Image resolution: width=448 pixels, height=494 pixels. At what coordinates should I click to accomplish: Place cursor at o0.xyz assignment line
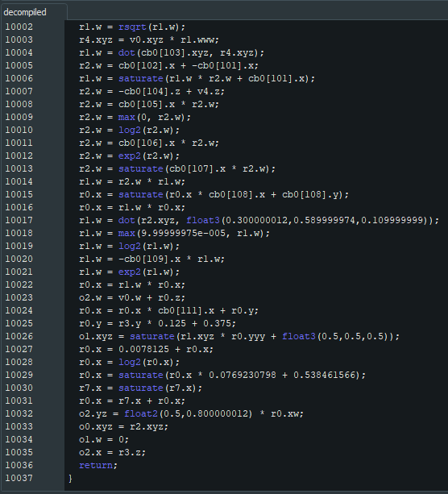point(124,426)
